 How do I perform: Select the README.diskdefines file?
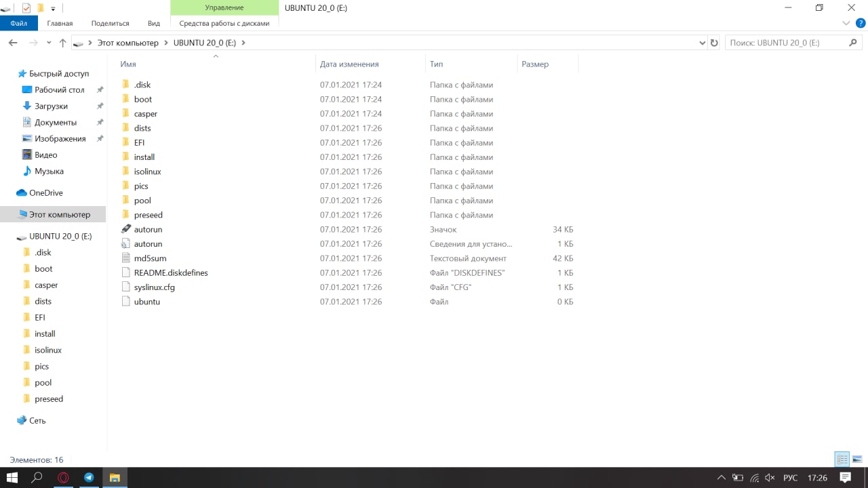pos(171,273)
